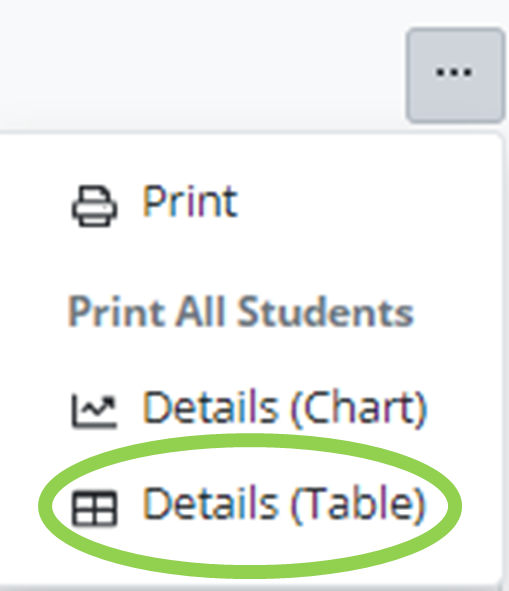The width and height of the screenshot is (509, 591).
Task: Click the printer icon beside Print
Action: click(x=94, y=206)
